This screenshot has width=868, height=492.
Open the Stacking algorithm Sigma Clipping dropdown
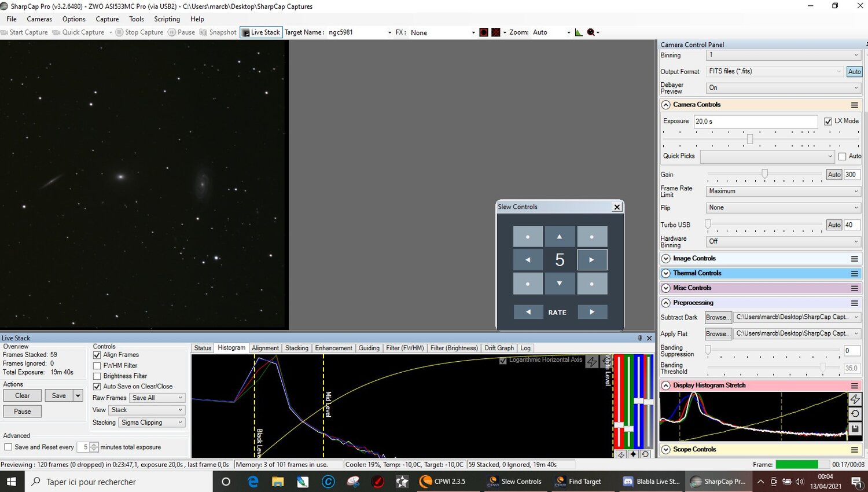tap(152, 423)
